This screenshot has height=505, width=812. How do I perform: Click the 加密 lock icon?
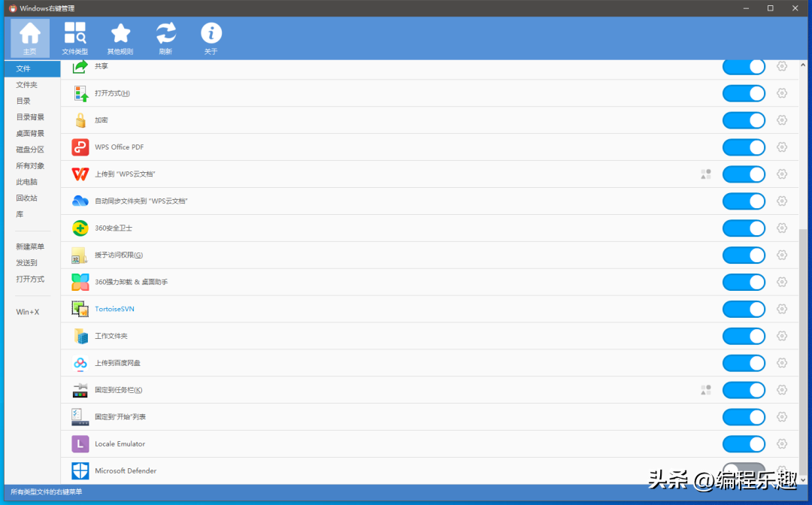pyautogui.click(x=80, y=120)
